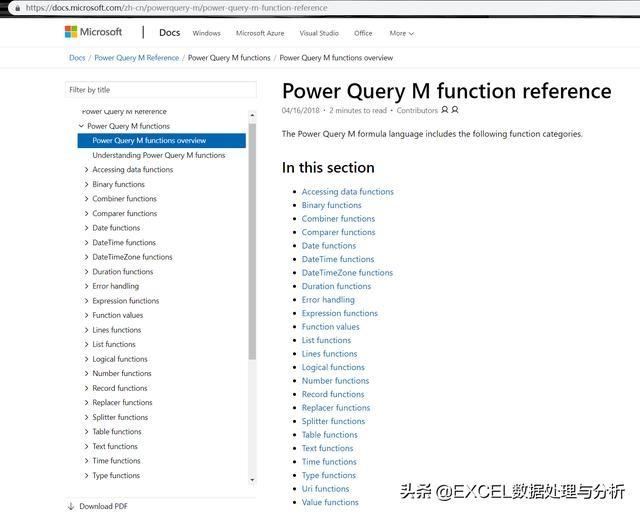Image resolution: width=640 pixels, height=514 pixels.
Task: Click the contributor avatar icons
Action: 450,110
